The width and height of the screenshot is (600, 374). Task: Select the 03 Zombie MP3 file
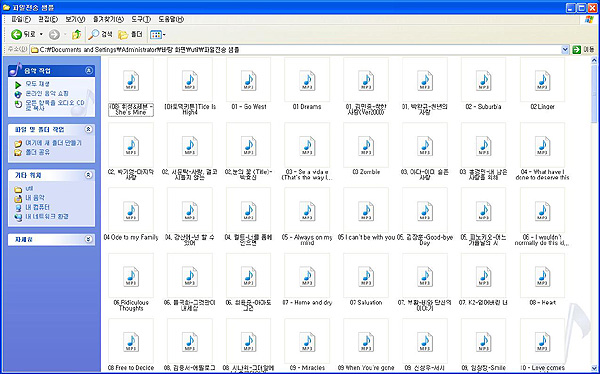click(x=366, y=149)
